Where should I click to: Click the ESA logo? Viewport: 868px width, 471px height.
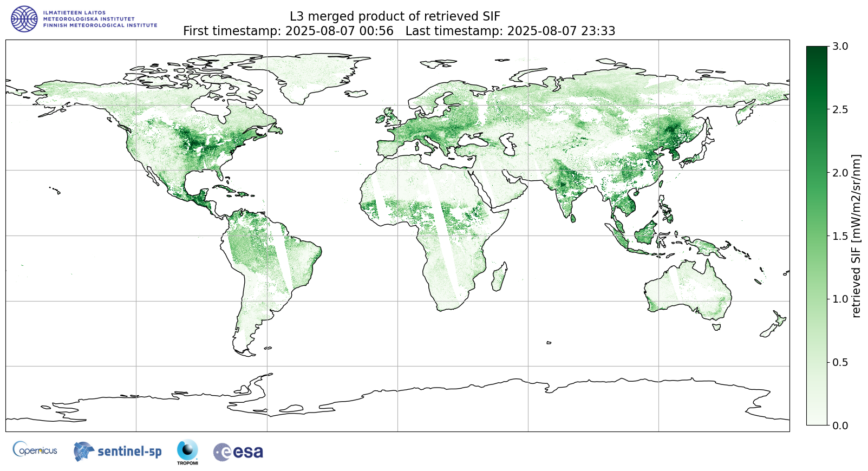pyautogui.click(x=238, y=452)
